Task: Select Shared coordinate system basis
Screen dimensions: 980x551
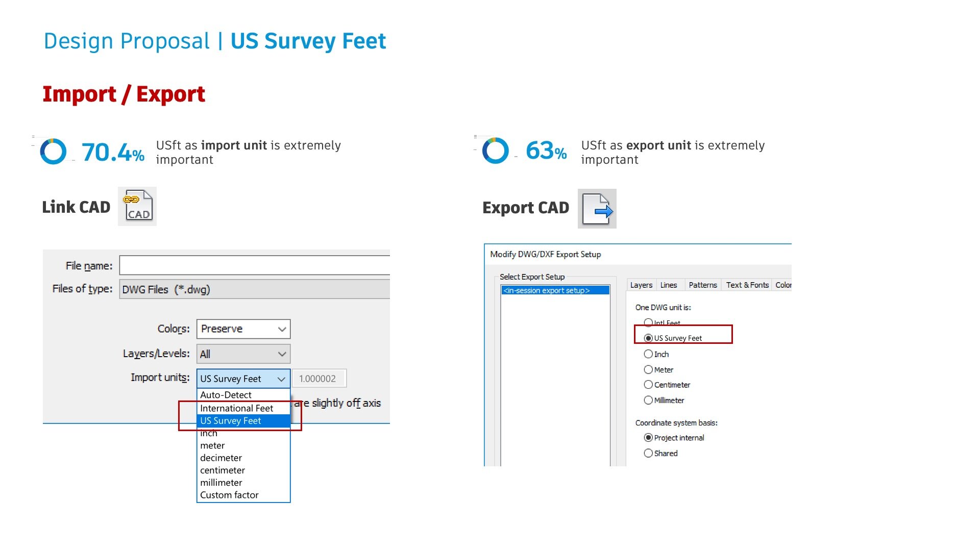Action: point(649,453)
